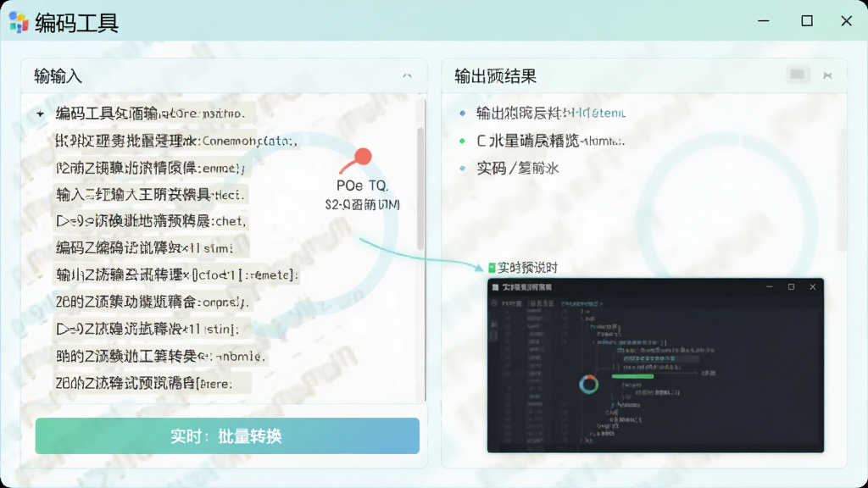The width and height of the screenshot is (868, 488).
Task: Click the colored progress ring in preview window
Action: point(588,384)
